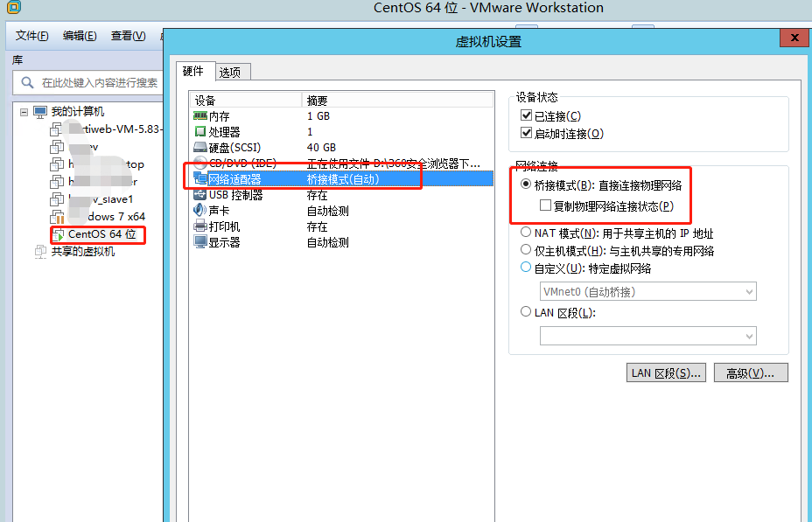
Task: Enable Replicate physical network state (复制物理网络连接状态)
Action: pyautogui.click(x=545, y=205)
